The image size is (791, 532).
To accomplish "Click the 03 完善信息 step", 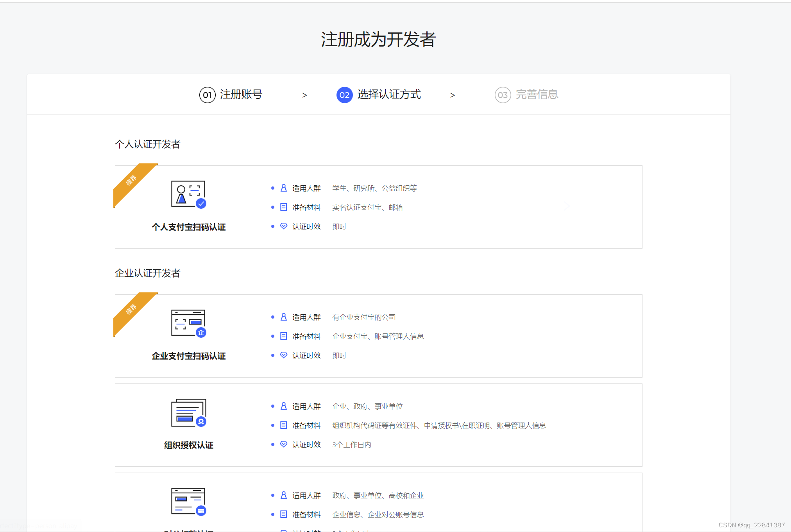I will click(x=526, y=95).
